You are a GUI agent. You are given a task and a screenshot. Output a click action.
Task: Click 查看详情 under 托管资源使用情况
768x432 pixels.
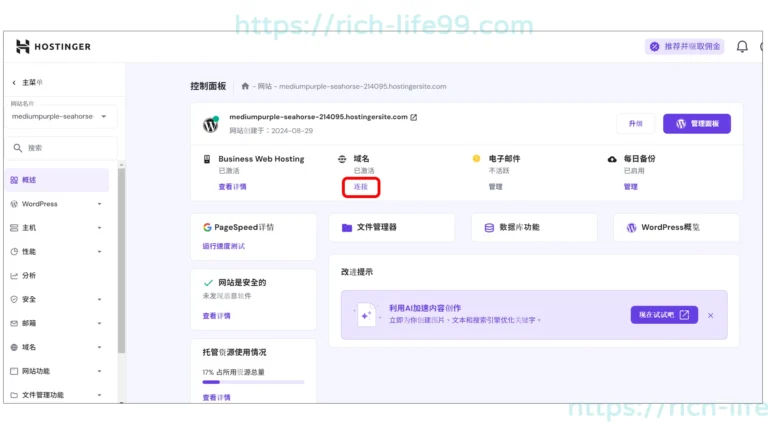pos(216,397)
